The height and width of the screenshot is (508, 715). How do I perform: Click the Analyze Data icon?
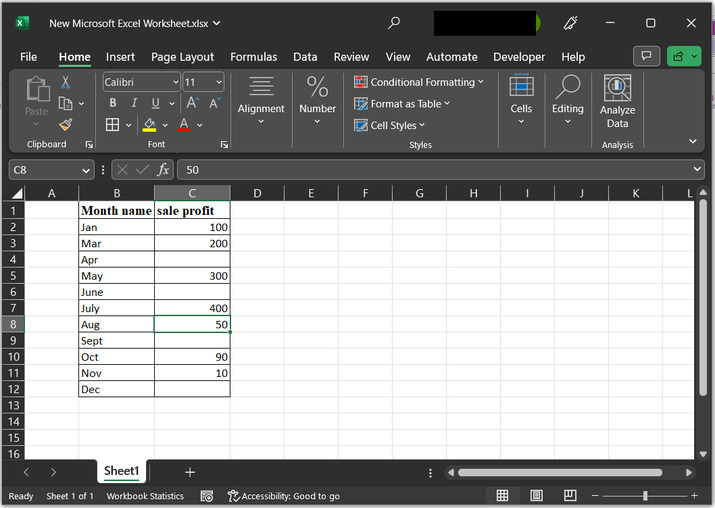(x=617, y=89)
